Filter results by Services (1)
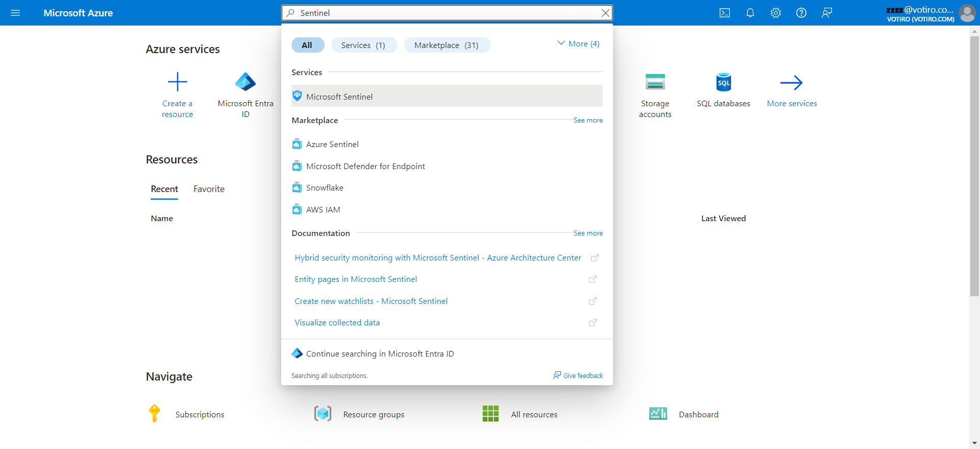980x449 pixels. coord(363,45)
